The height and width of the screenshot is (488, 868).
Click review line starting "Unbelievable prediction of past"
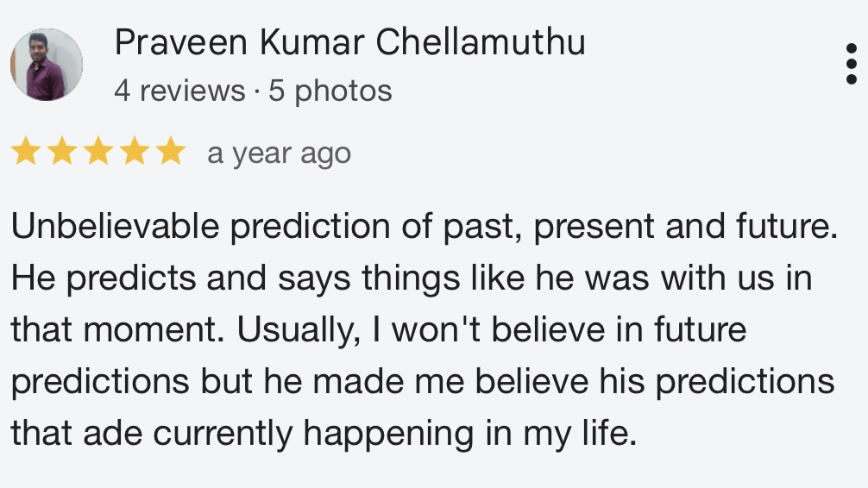pyautogui.click(x=425, y=227)
